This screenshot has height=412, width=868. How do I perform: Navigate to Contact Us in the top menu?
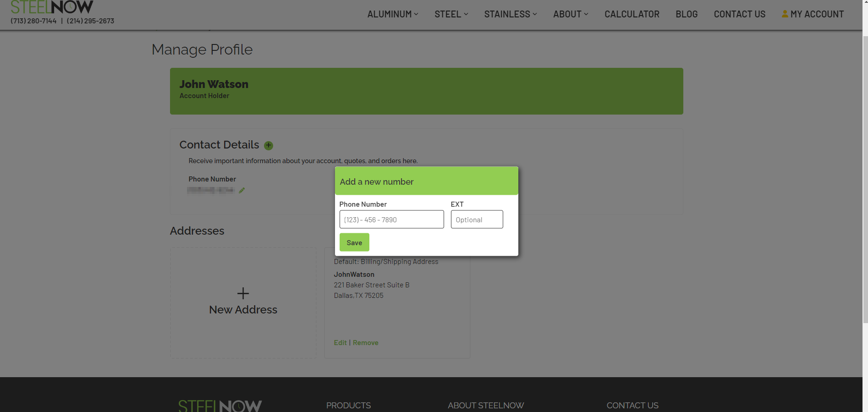point(739,14)
